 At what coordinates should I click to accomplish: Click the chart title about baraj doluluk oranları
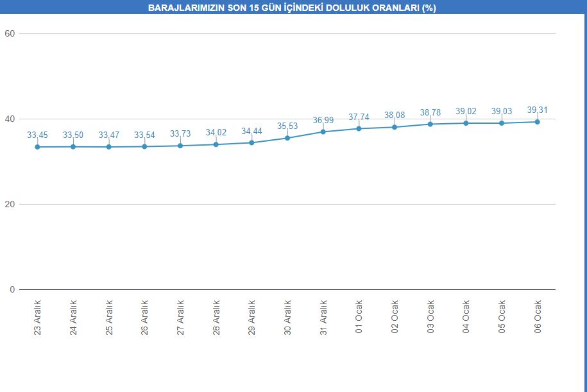(x=292, y=8)
